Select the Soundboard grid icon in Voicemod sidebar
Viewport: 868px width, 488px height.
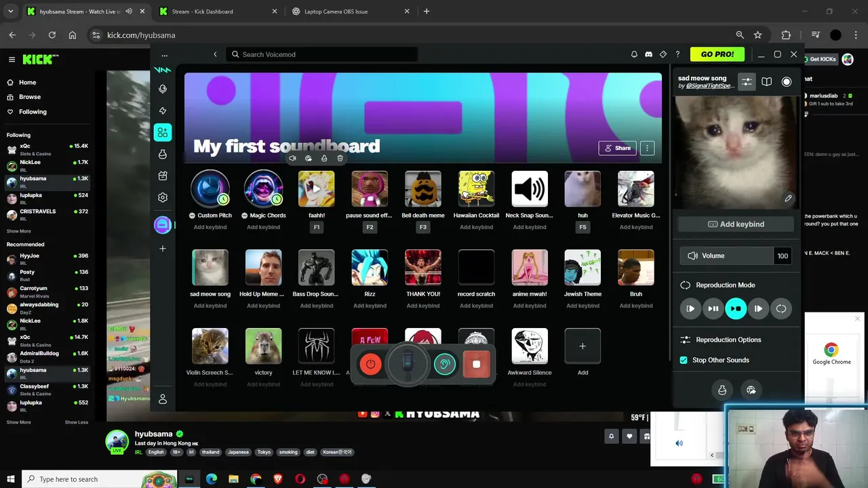tap(163, 133)
